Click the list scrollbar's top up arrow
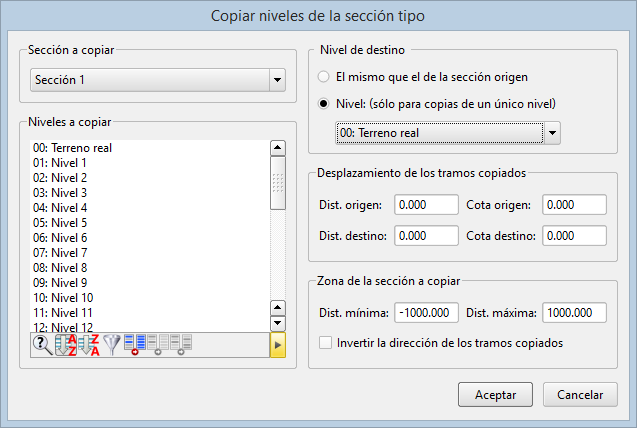 278,148
